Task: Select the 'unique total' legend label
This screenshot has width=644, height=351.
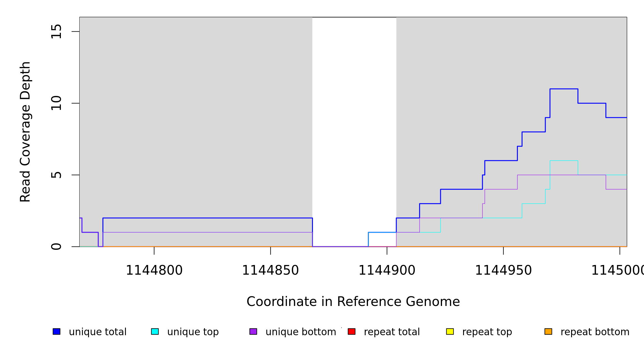Action: (97, 332)
